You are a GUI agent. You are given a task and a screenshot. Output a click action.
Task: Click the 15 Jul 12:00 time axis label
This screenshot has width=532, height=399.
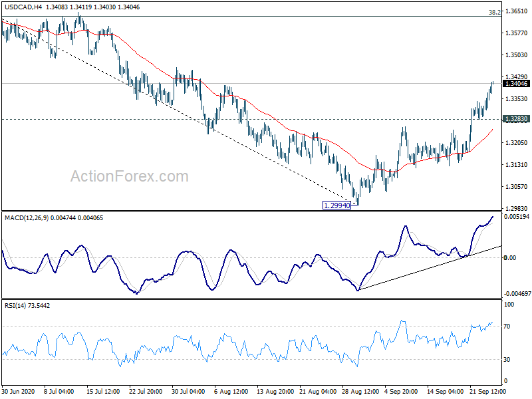tap(104, 391)
